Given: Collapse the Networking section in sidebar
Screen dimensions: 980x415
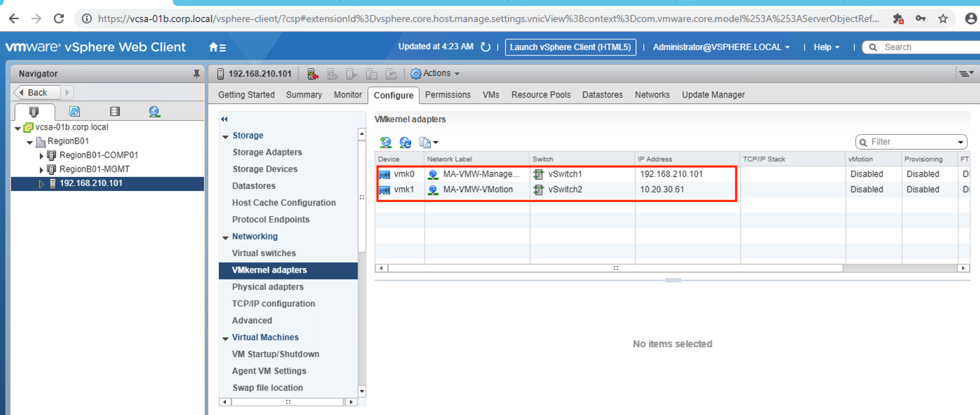Looking at the screenshot, I should point(225,237).
